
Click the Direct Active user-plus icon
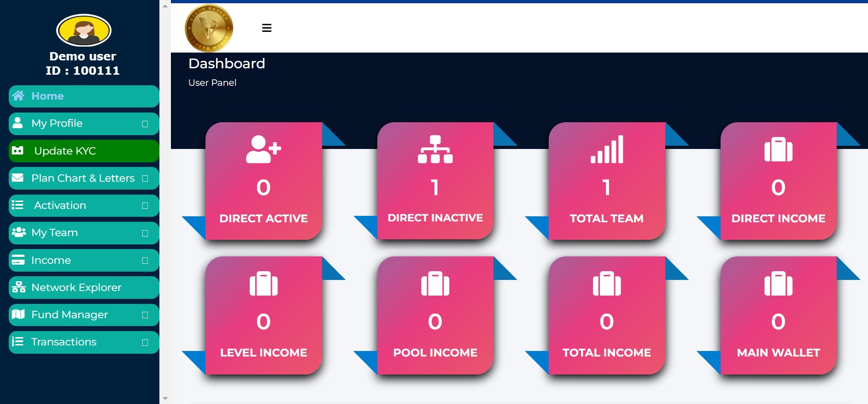coord(263,149)
